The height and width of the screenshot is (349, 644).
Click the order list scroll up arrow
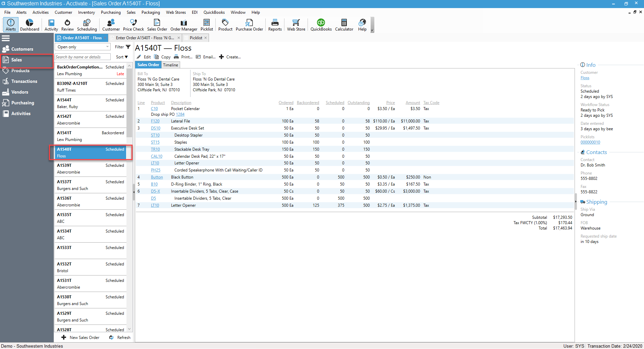coord(129,66)
